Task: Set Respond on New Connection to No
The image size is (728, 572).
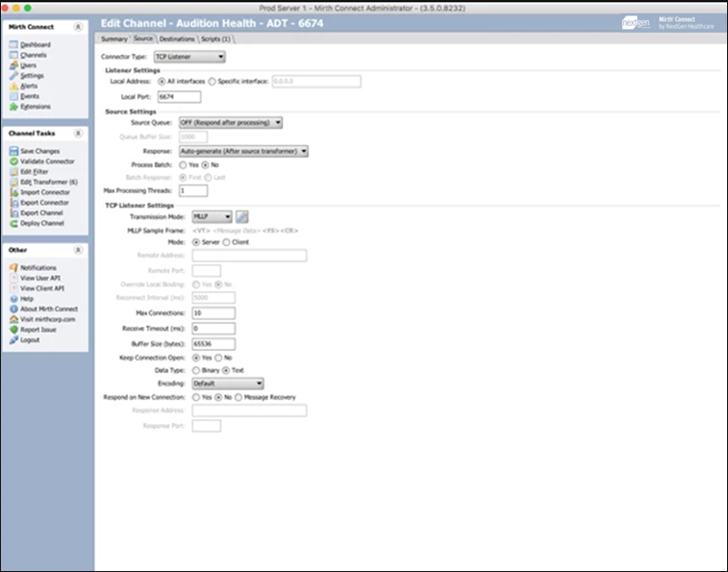Action: (x=218, y=397)
